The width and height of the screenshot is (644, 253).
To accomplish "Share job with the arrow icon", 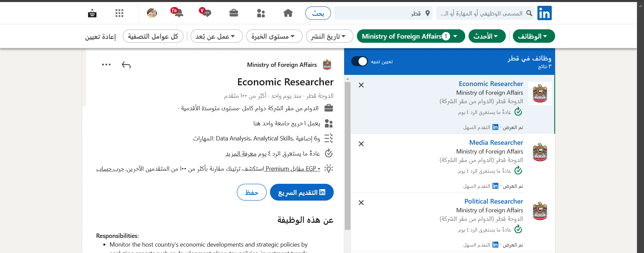I will [126, 65].
